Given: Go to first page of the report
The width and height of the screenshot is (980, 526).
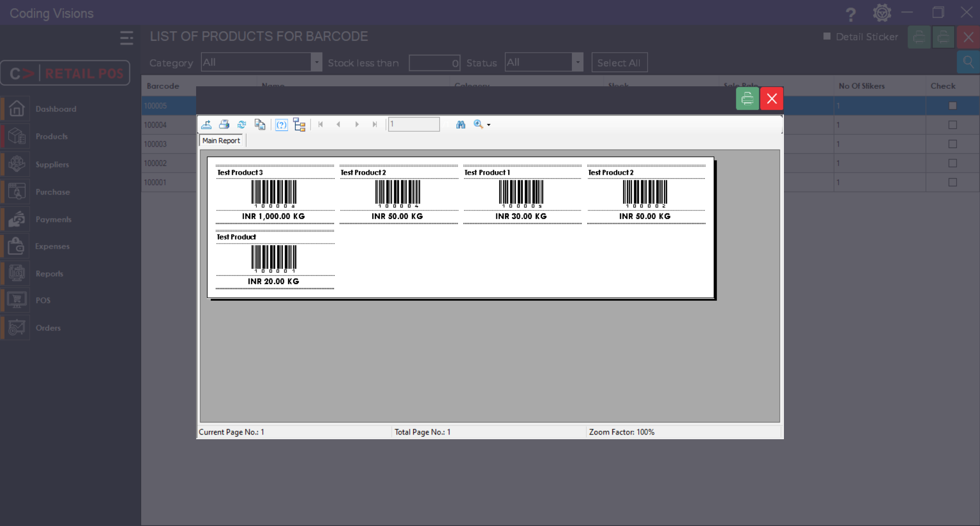Looking at the screenshot, I should [x=321, y=125].
